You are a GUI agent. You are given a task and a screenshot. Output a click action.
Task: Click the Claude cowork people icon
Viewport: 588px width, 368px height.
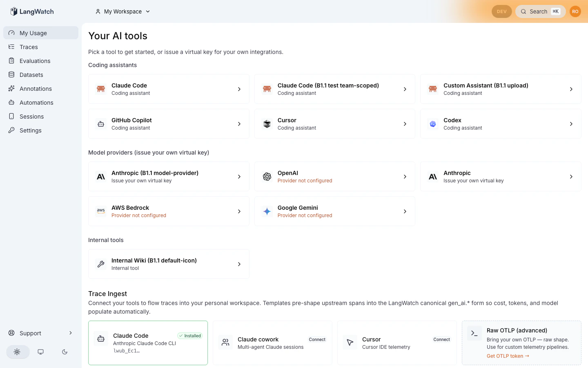pos(225,343)
